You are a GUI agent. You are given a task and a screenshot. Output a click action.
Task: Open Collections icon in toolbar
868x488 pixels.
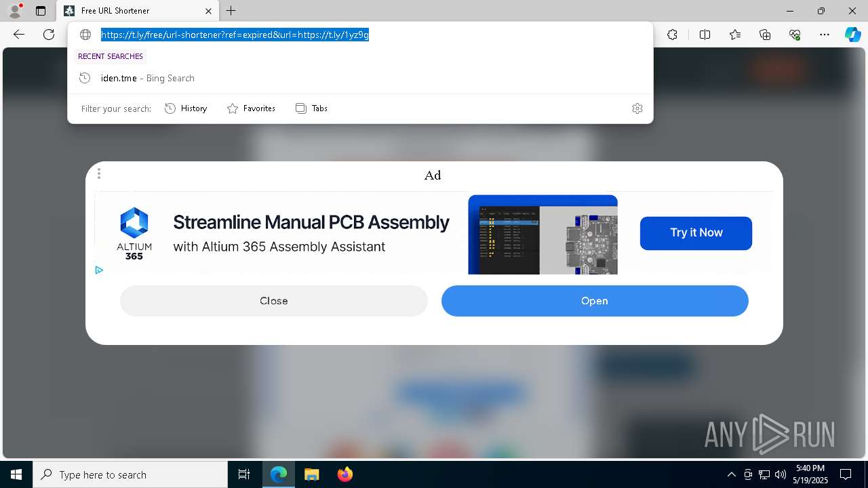coord(765,35)
